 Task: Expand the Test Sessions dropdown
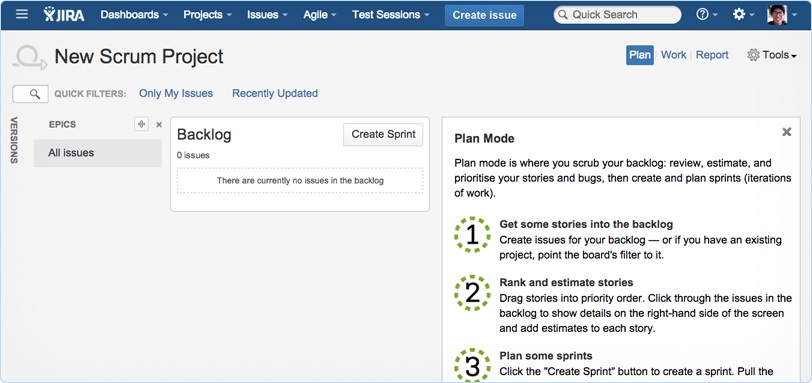coord(390,14)
